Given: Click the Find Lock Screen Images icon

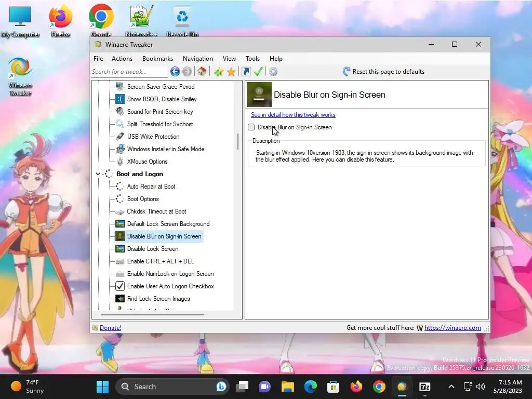Looking at the screenshot, I should pos(120,299).
